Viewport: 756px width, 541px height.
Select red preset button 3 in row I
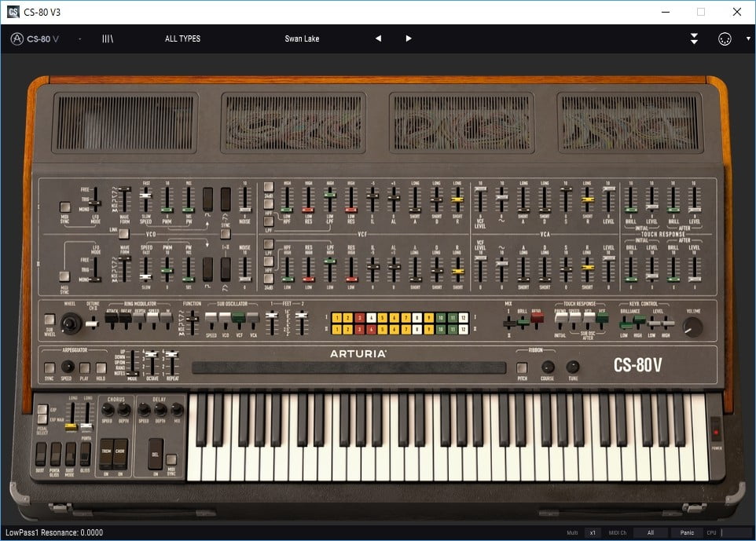[360, 318]
